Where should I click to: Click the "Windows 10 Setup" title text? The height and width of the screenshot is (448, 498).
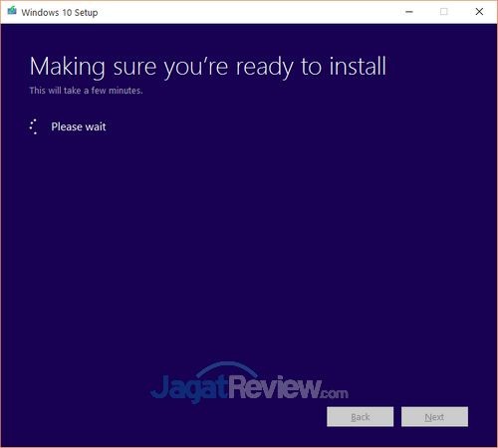point(60,13)
